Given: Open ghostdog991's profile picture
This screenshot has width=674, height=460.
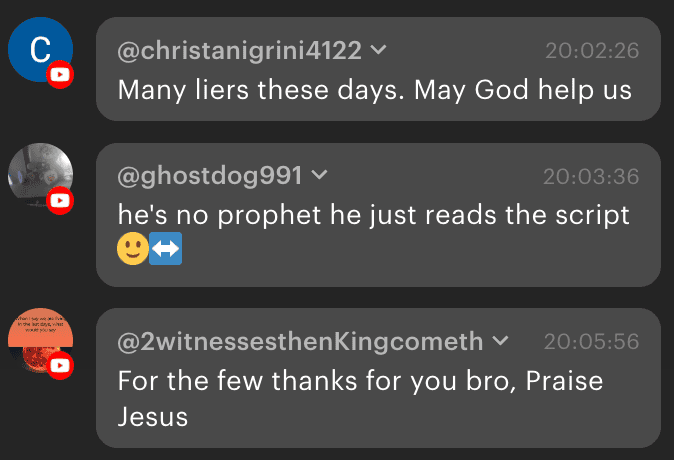Looking at the screenshot, I should (x=38, y=176).
